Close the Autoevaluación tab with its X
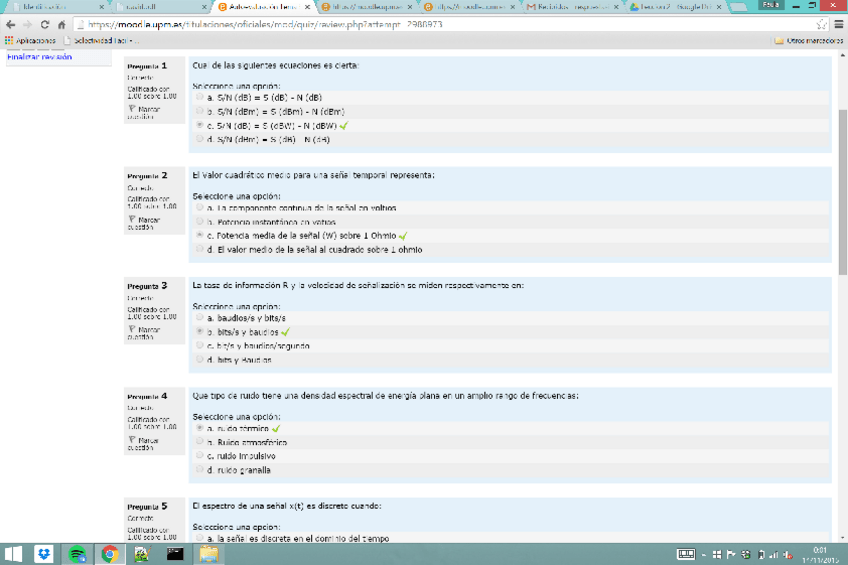 (x=307, y=7)
